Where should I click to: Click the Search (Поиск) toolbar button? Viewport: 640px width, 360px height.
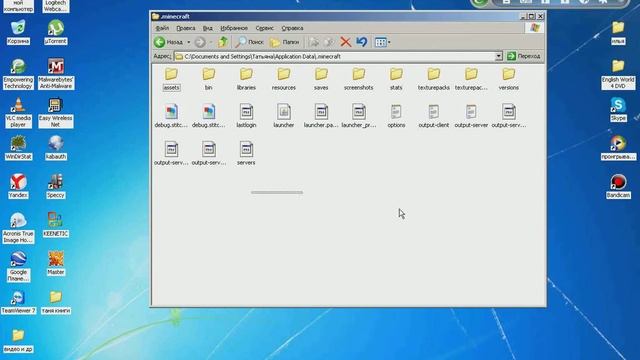249,42
